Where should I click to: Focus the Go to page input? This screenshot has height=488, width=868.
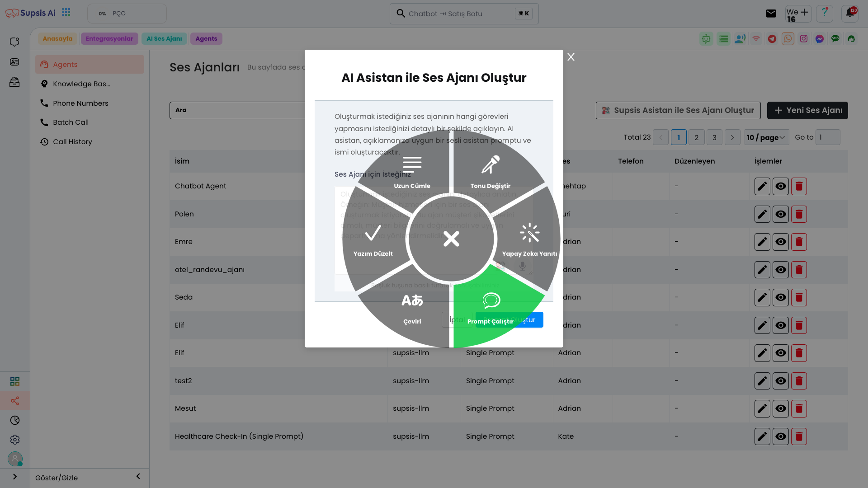[828, 137]
